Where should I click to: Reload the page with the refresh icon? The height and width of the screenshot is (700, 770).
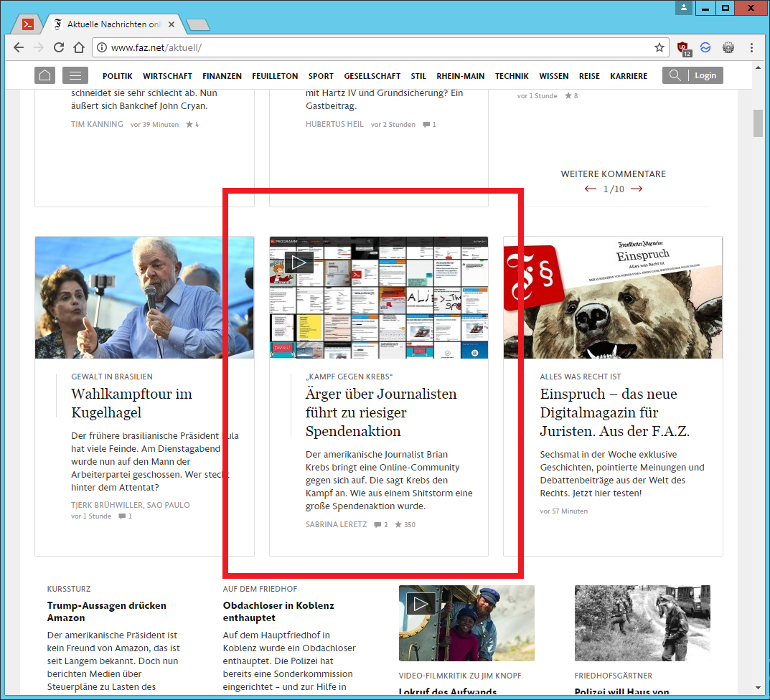tap(58, 47)
